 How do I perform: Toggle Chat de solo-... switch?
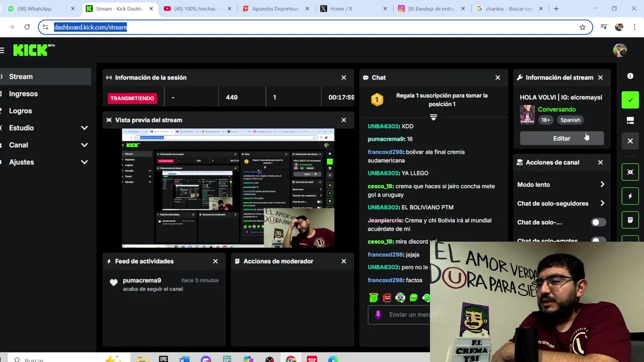[x=598, y=222]
